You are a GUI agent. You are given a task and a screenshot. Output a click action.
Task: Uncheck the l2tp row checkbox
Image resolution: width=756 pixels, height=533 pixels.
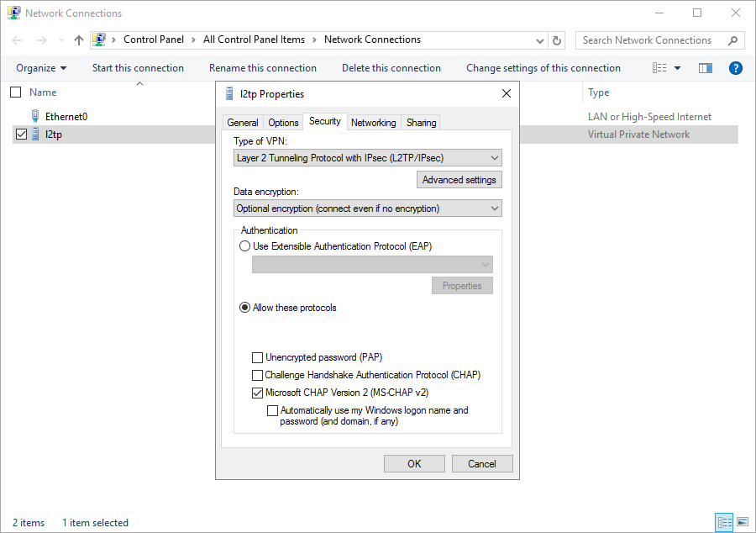21,135
